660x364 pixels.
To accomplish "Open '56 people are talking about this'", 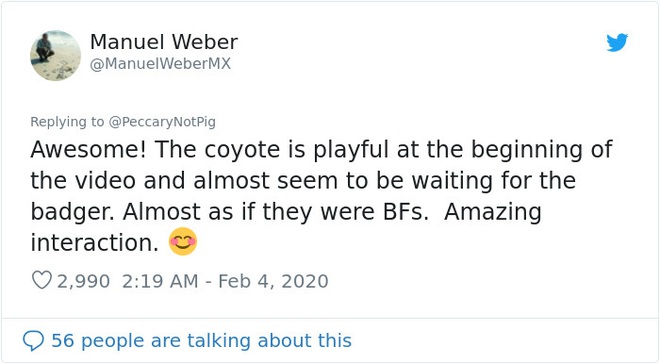I will click(x=201, y=340).
